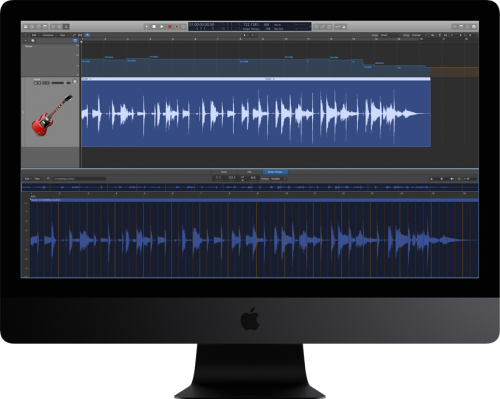Open the editor's View menu
The height and width of the screenshot is (399, 500).
38,179
